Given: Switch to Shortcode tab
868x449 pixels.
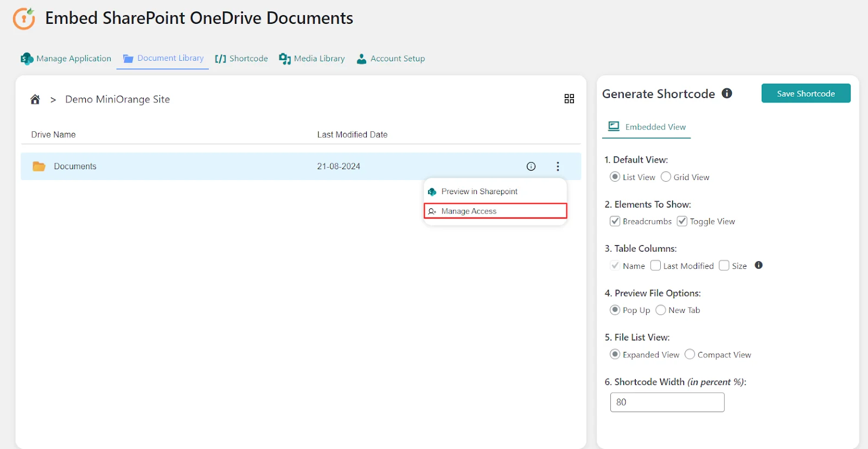Looking at the screenshot, I should pyautogui.click(x=241, y=59).
